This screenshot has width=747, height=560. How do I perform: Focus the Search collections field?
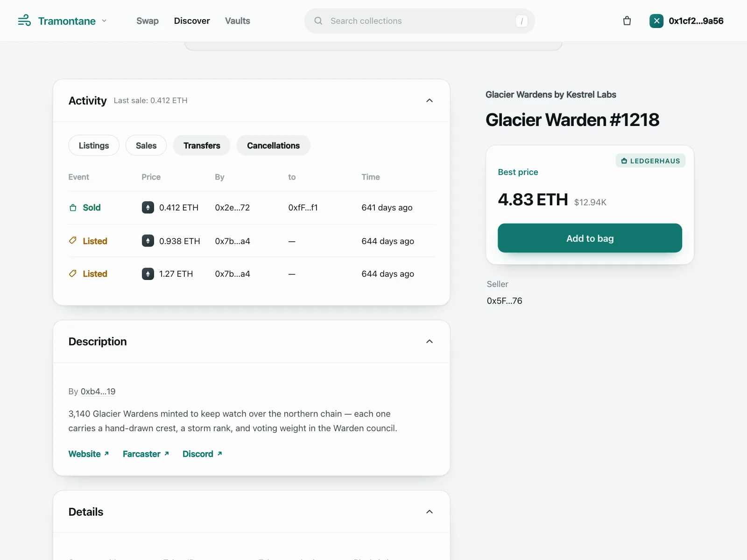pyautogui.click(x=419, y=21)
